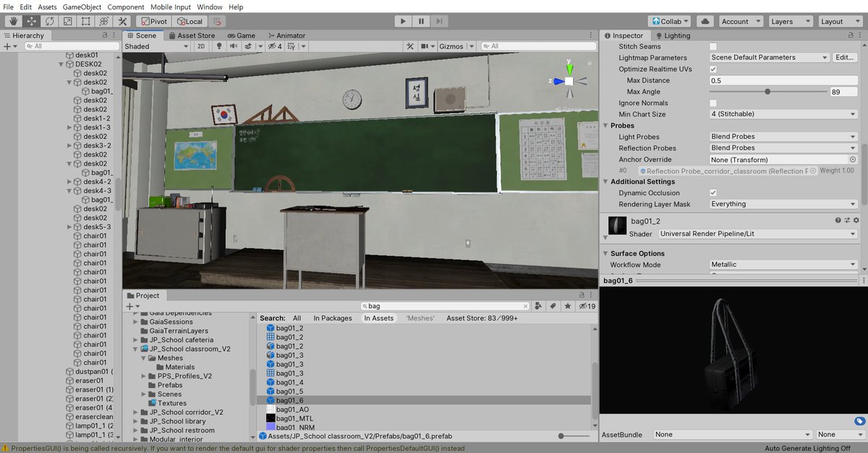Open scene component tools wrench icon
Image resolution: width=868 pixels, height=453 pixels.
409,46
